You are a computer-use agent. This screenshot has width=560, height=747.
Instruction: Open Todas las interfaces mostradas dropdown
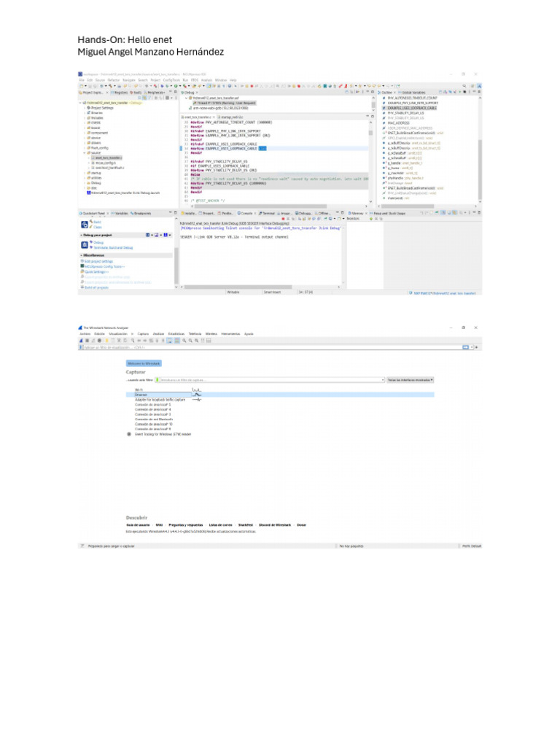(410, 379)
